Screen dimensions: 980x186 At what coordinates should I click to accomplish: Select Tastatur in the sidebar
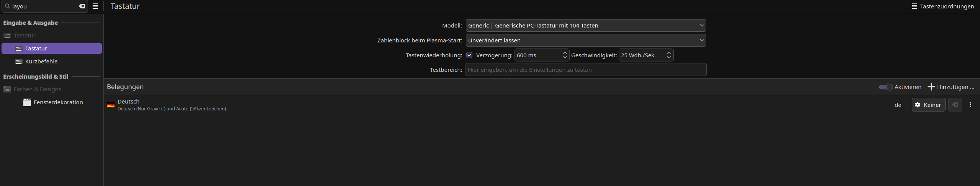pyautogui.click(x=36, y=49)
